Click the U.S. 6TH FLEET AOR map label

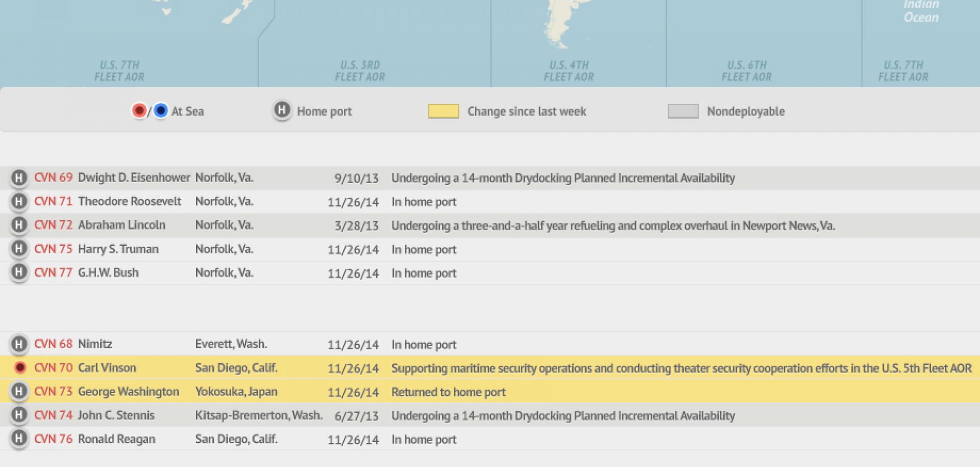[747, 71]
